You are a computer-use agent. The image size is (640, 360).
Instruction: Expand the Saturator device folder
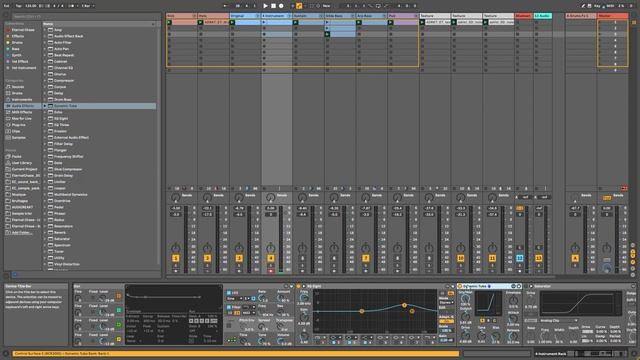[x=45, y=239]
